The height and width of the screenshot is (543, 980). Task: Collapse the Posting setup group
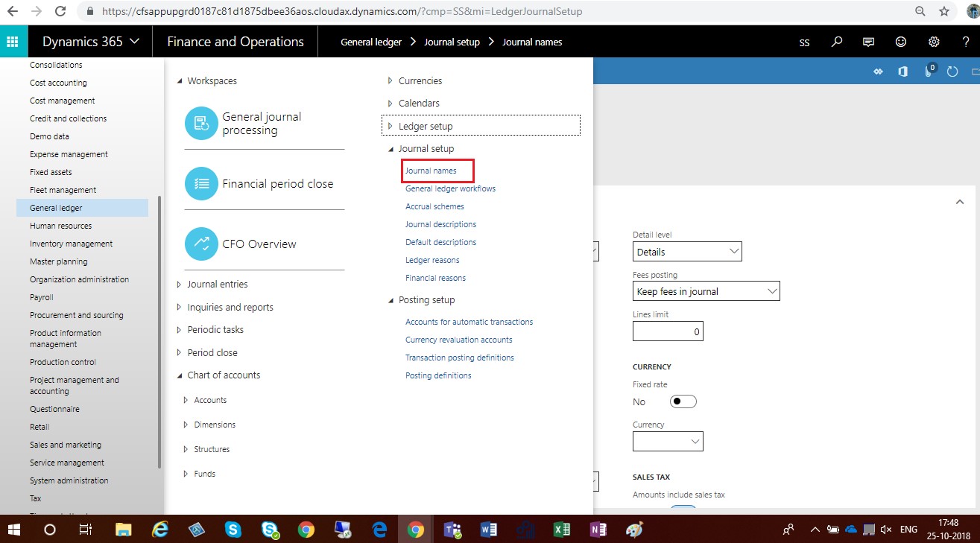[391, 299]
